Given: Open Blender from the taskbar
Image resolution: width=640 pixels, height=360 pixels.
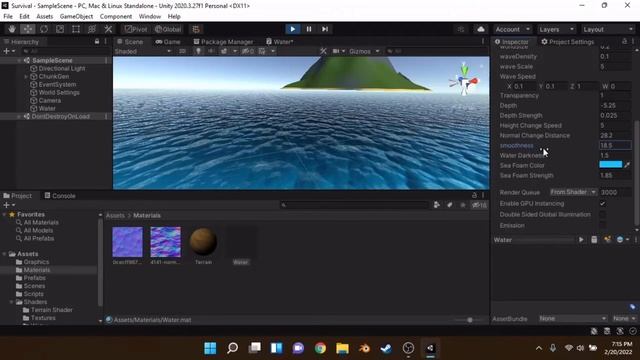Looking at the screenshot, I should click(364, 348).
